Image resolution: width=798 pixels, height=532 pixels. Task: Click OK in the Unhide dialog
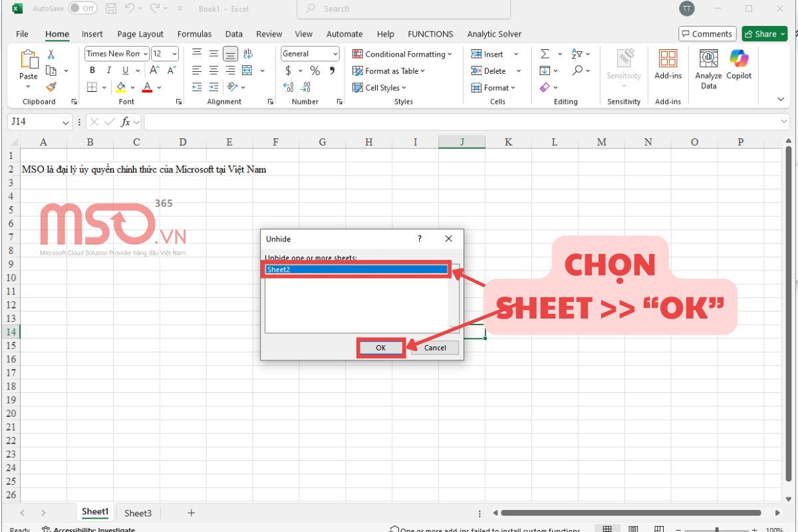point(380,348)
